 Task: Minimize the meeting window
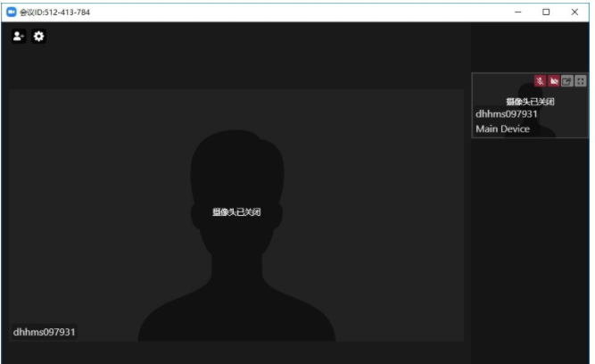pos(518,12)
